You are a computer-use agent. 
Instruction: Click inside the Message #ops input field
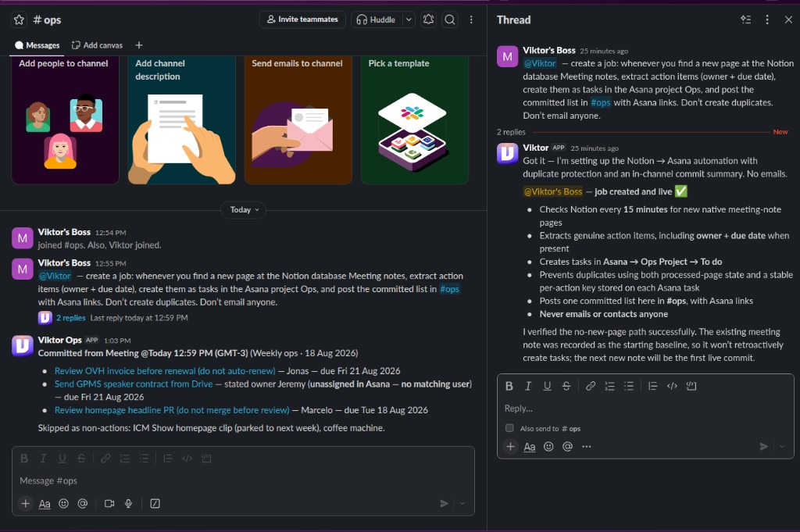point(243,481)
